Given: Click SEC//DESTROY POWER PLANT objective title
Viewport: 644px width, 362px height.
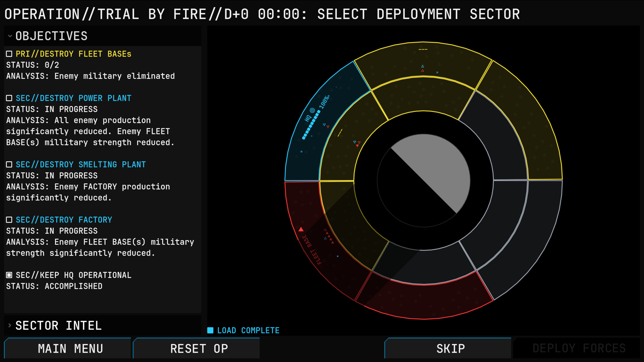Looking at the screenshot, I should [x=73, y=98].
